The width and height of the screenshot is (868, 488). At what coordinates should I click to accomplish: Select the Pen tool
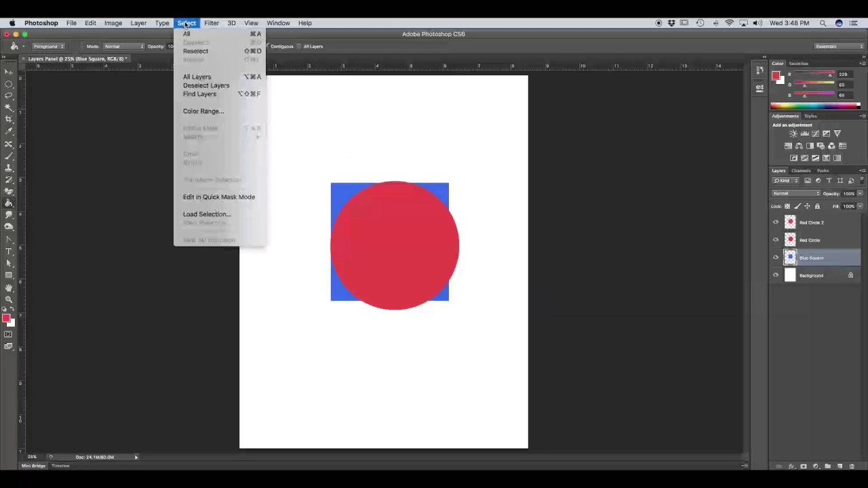(9, 239)
